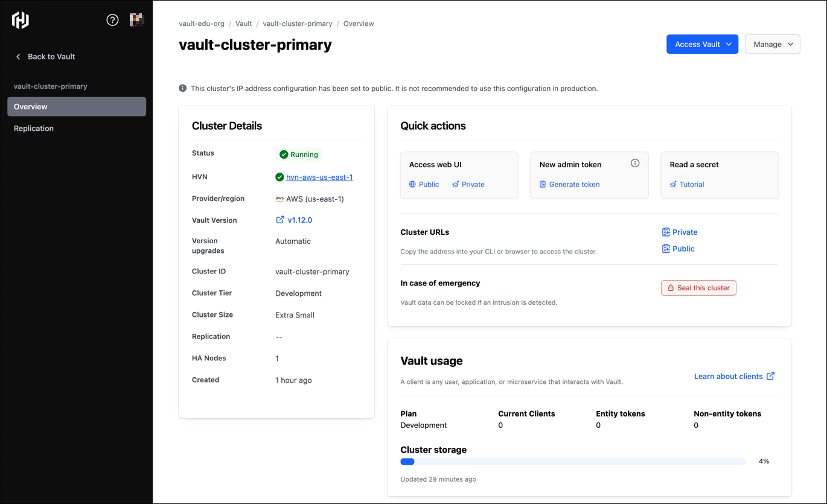Click the AWS provider logo icon

pyautogui.click(x=279, y=199)
